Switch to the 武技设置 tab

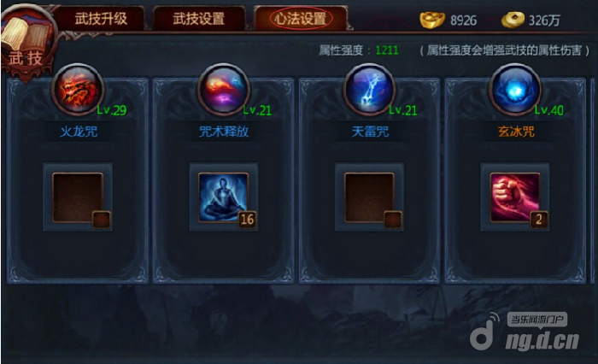pos(199,18)
